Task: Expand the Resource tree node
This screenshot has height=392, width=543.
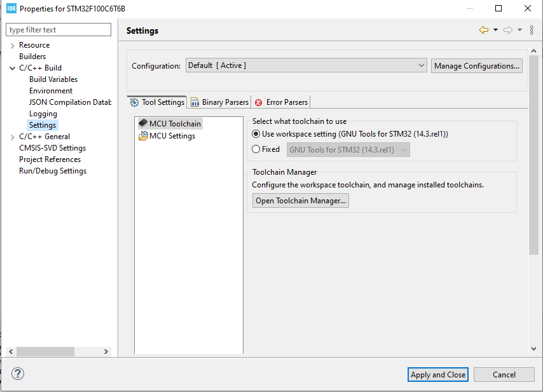Action: (x=13, y=46)
